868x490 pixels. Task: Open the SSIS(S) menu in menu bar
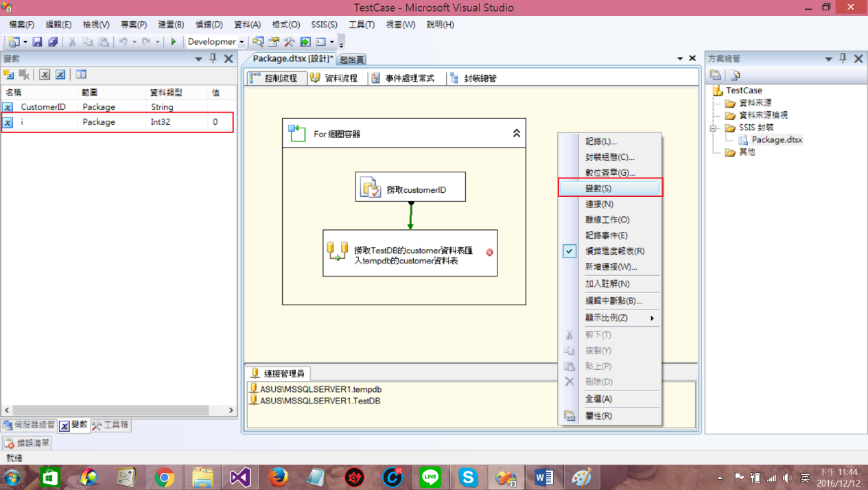point(324,24)
